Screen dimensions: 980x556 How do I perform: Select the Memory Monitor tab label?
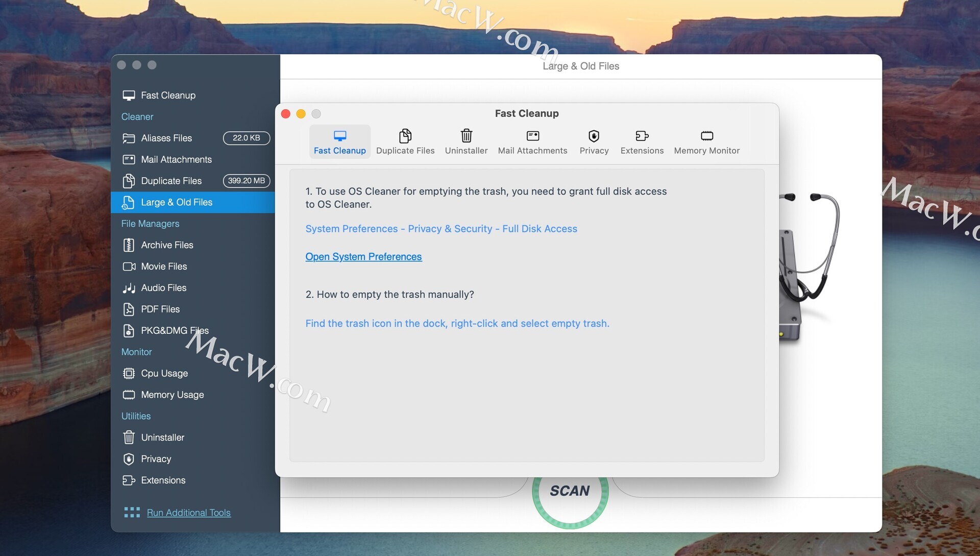click(707, 151)
